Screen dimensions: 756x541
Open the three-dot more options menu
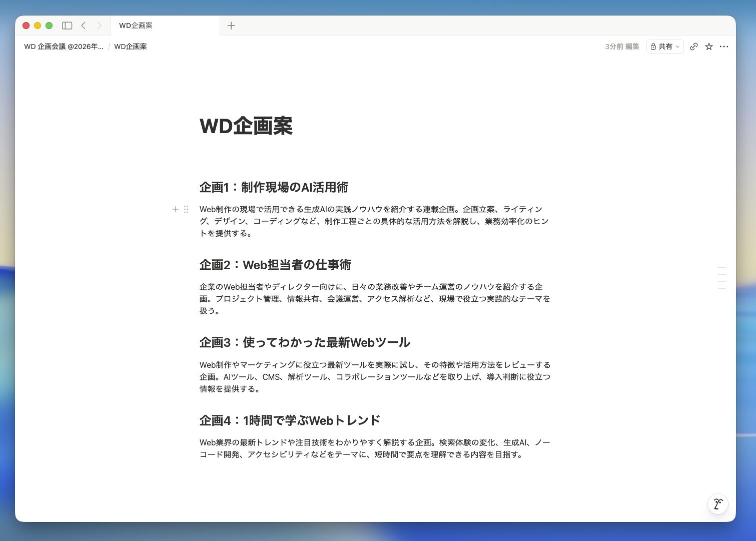724,47
